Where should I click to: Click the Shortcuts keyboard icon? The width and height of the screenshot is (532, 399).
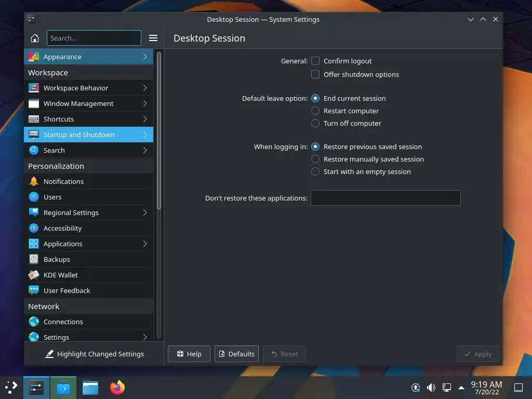pyautogui.click(x=34, y=119)
